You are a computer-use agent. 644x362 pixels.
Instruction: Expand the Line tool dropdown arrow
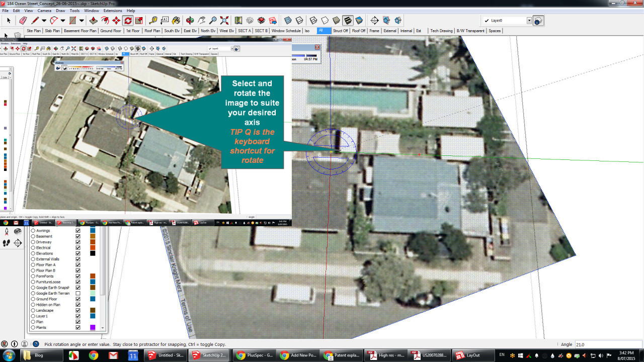click(x=44, y=21)
